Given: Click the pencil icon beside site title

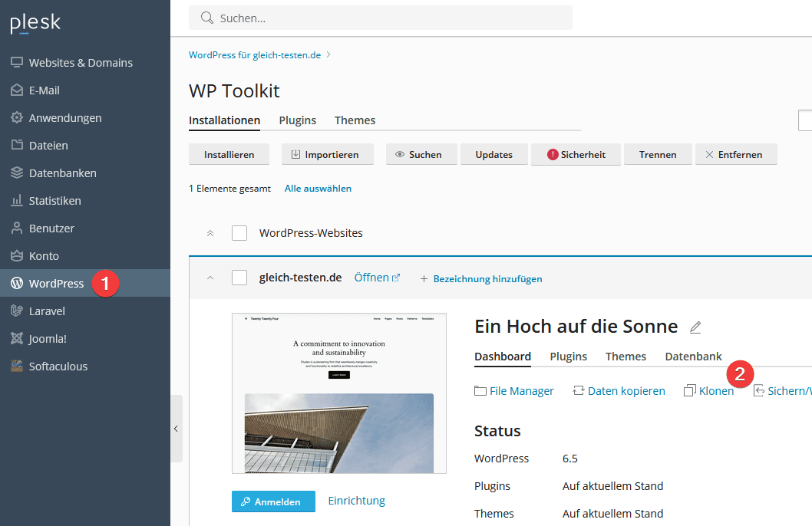Looking at the screenshot, I should [695, 327].
